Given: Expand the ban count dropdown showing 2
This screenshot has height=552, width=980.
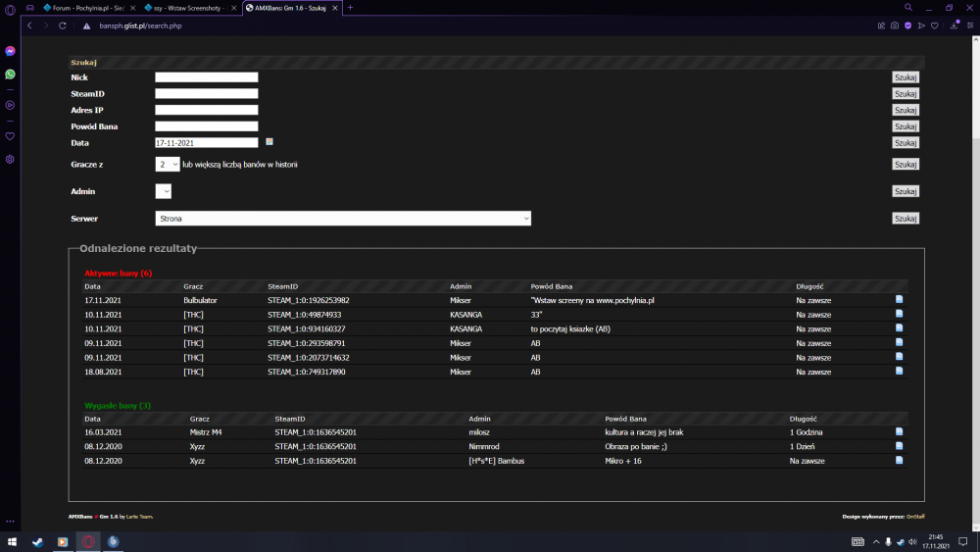Looking at the screenshot, I should coord(168,165).
